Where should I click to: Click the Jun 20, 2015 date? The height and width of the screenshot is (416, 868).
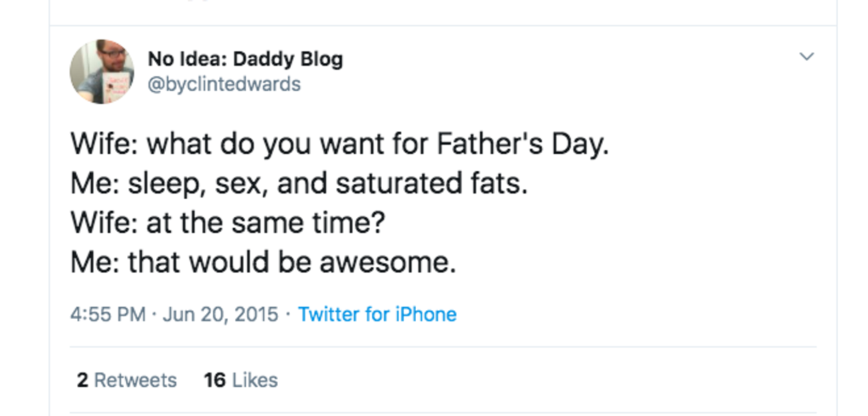pos(220,315)
